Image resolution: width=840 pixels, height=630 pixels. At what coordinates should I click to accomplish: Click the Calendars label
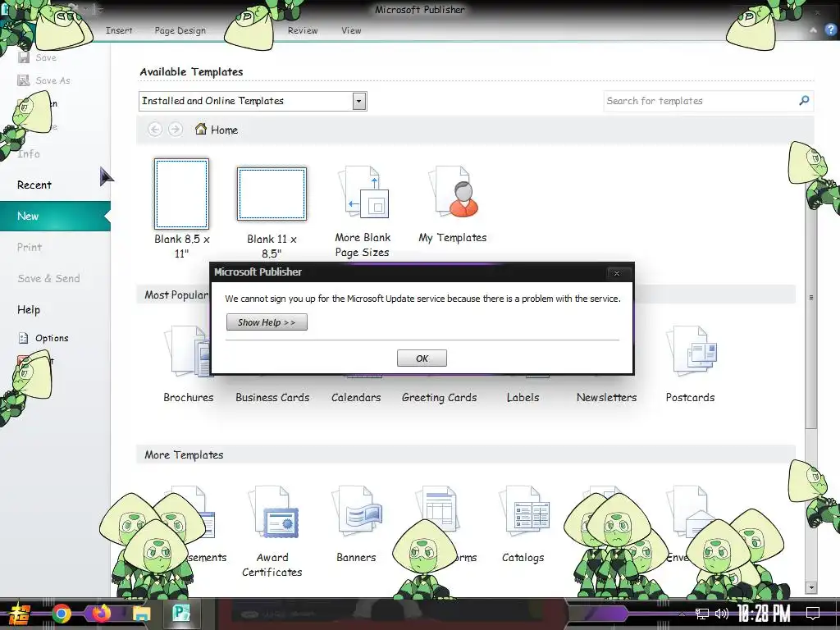[356, 398]
